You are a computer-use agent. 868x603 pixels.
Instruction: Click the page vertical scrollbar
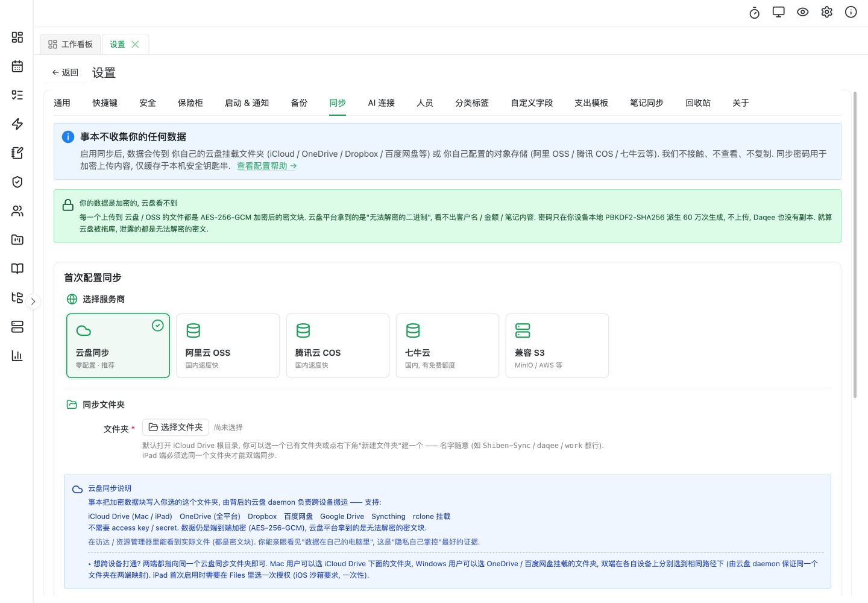[x=855, y=245]
